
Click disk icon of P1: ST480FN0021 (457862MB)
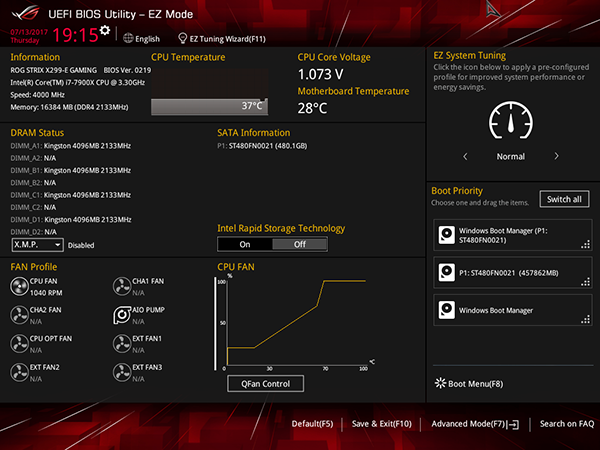(447, 272)
